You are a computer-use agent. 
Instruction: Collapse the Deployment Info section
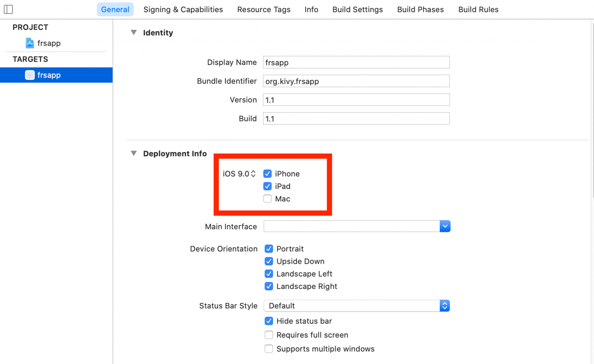point(133,153)
